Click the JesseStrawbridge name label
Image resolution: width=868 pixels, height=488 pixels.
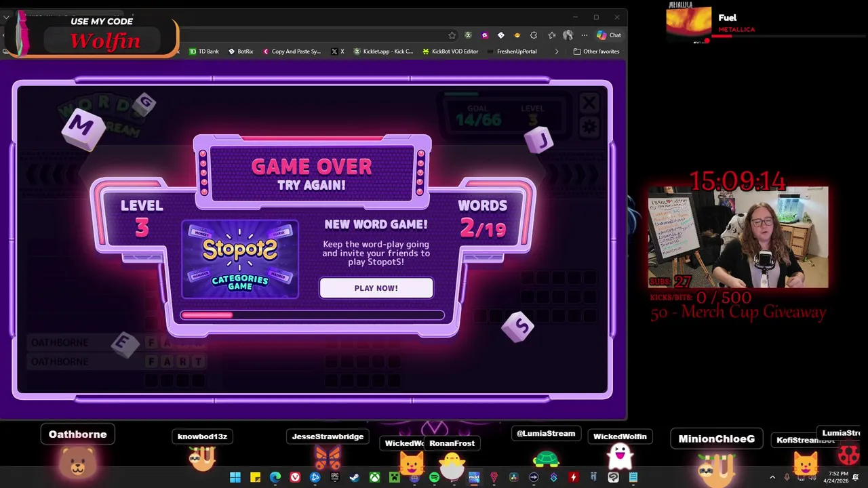328,436
